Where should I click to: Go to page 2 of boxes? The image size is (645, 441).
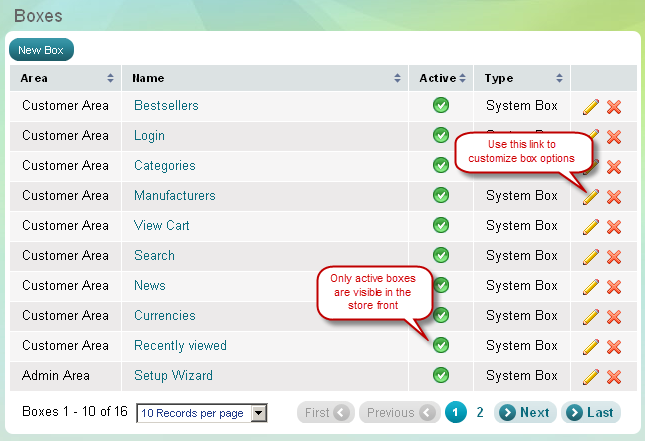[480, 412]
